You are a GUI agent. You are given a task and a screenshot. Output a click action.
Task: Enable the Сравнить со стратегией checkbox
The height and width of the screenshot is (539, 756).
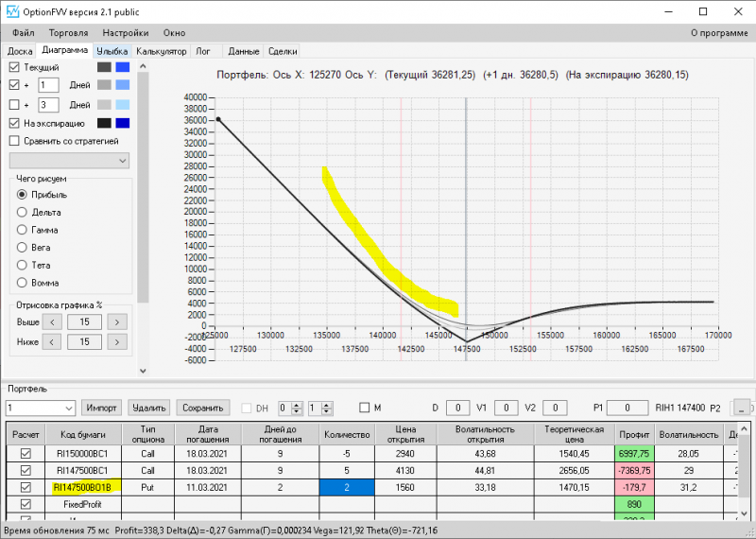(13, 141)
